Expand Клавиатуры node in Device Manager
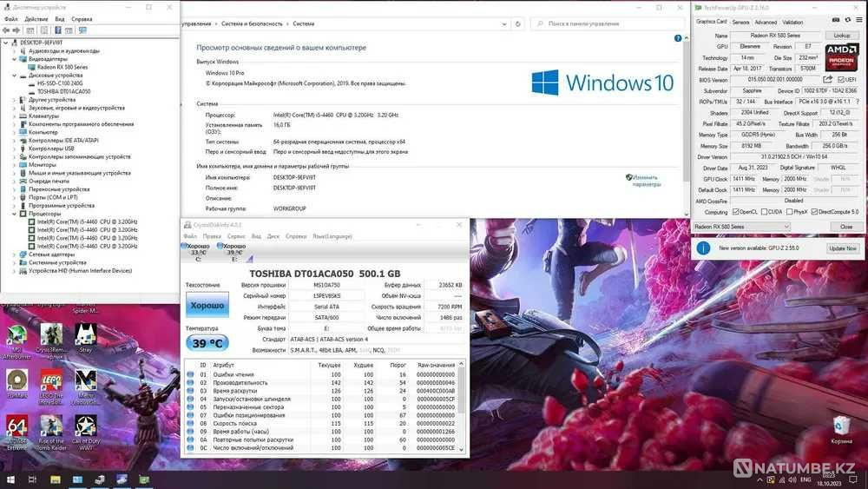This screenshot has width=868, height=489. 15,116
